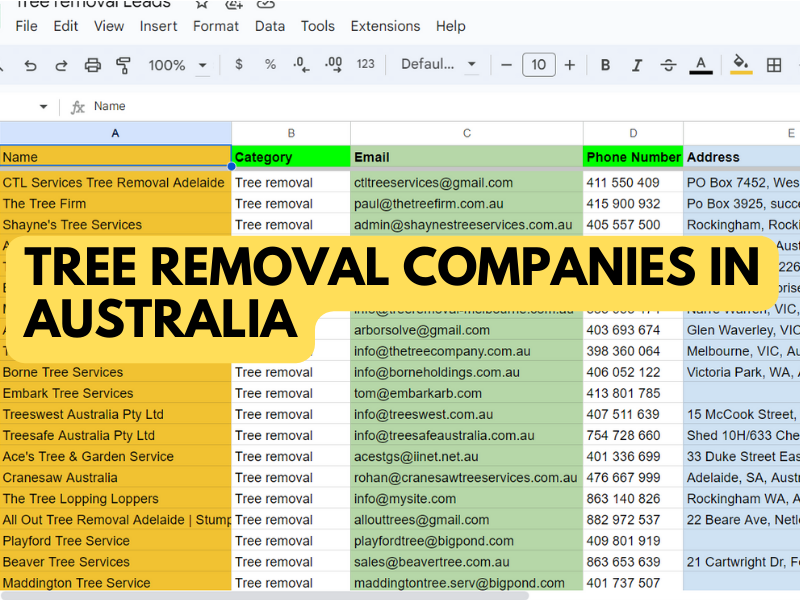Image resolution: width=800 pixels, height=600 pixels.
Task: Apply percent format to cells
Action: click(270, 65)
